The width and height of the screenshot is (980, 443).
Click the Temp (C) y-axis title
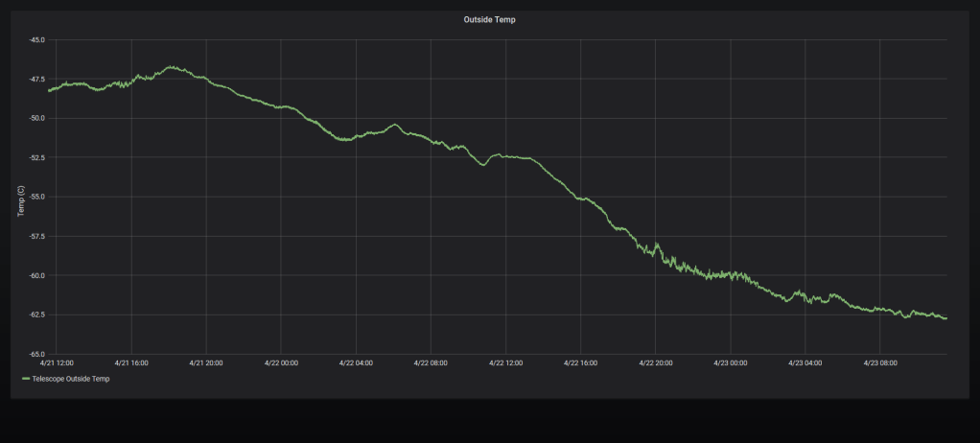pos(21,200)
